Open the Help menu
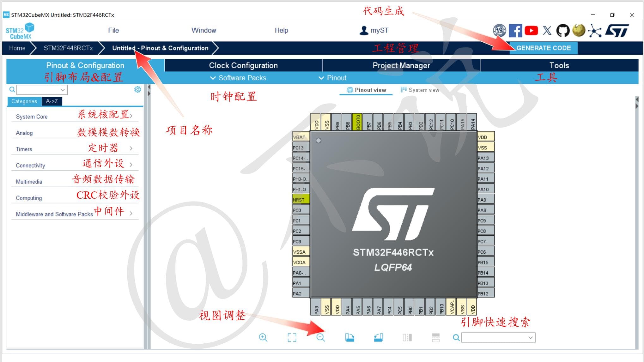644x362 pixels. [281, 30]
